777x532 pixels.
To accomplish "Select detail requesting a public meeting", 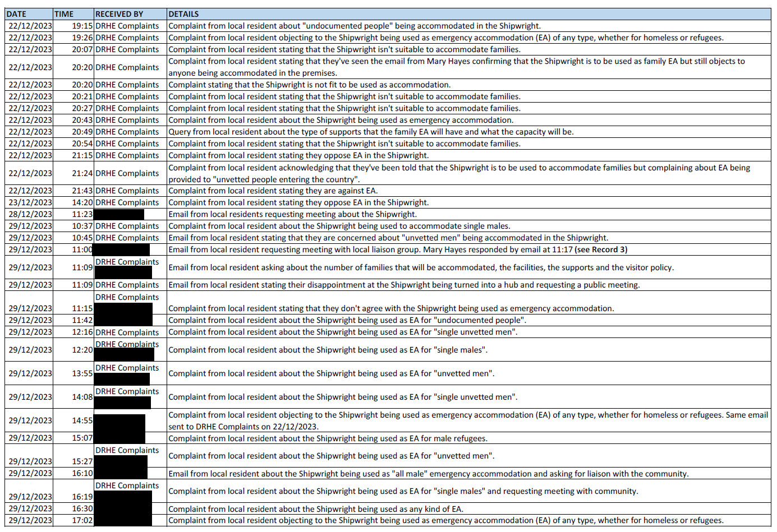I will click(469, 285).
